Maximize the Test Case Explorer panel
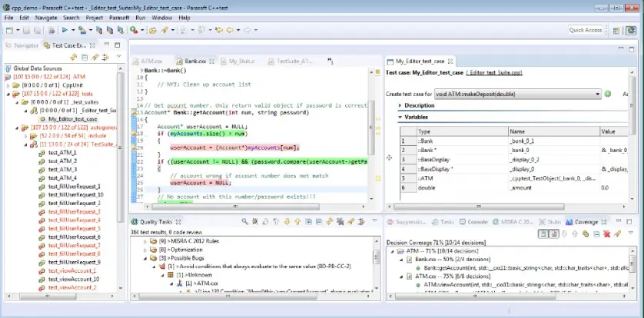The height and width of the screenshot is (318, 644). pos(118,45)
